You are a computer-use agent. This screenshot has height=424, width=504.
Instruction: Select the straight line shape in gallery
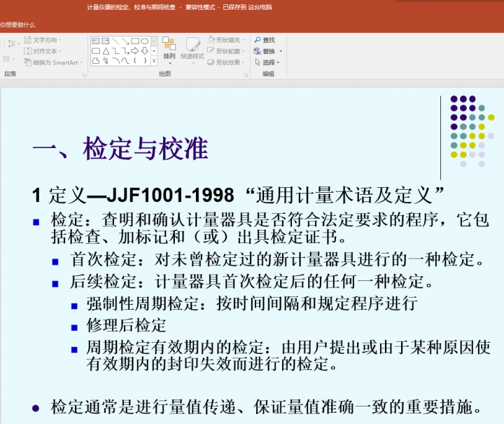pyautogui.click(x=115, y=41)
